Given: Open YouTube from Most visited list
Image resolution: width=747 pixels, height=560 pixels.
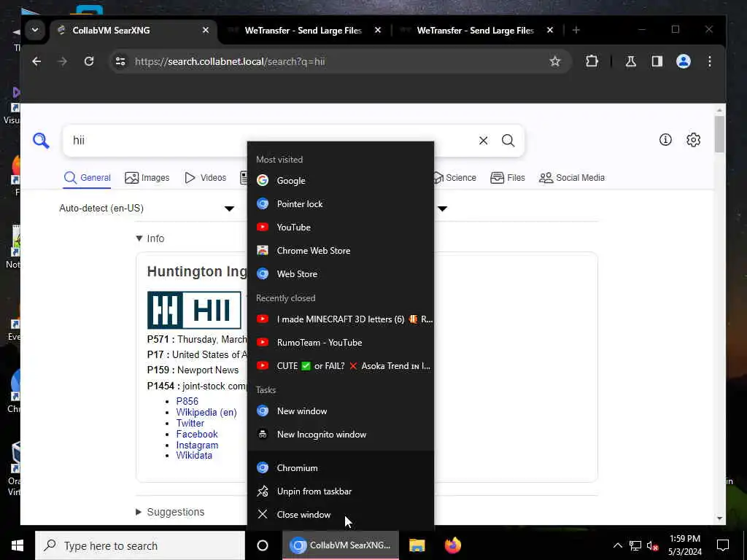Looking at the screenshot, I should tap(341, 227).
